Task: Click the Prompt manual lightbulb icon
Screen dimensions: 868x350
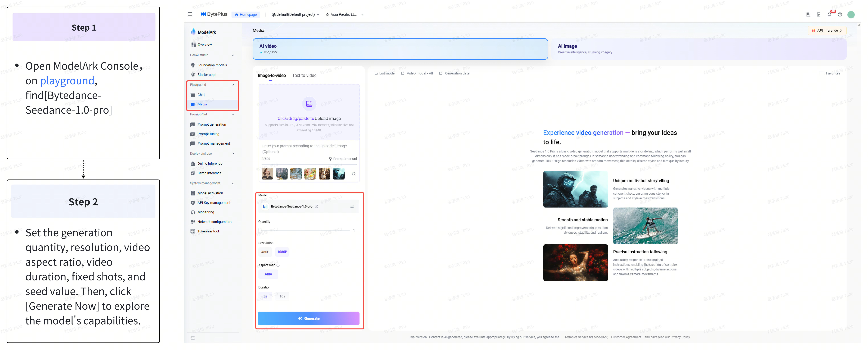Action: (x=330, y=159)
